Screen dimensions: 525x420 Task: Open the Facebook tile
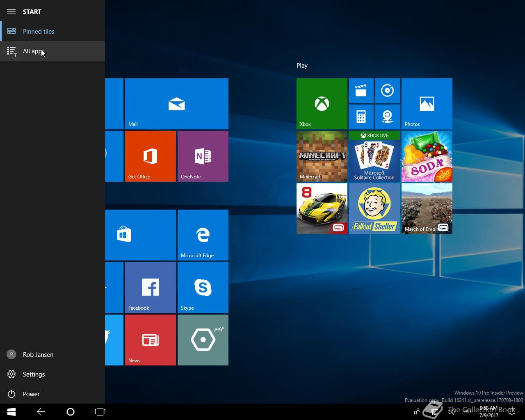pos(151,288)
